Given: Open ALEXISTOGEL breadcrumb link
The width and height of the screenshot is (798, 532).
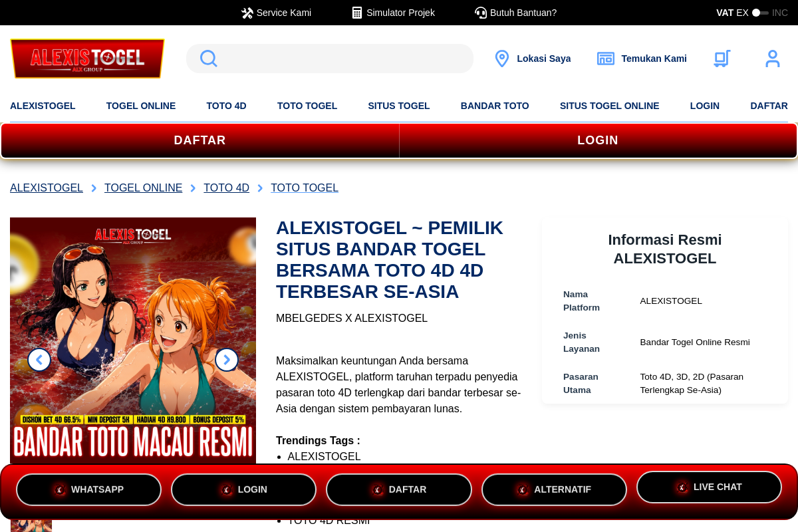Looking at the screenshot, I should (47, 188).
